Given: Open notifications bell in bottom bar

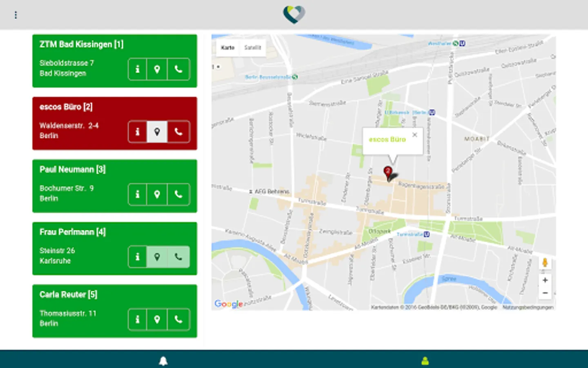Looking at the screenshot, I should pos(163,361).
